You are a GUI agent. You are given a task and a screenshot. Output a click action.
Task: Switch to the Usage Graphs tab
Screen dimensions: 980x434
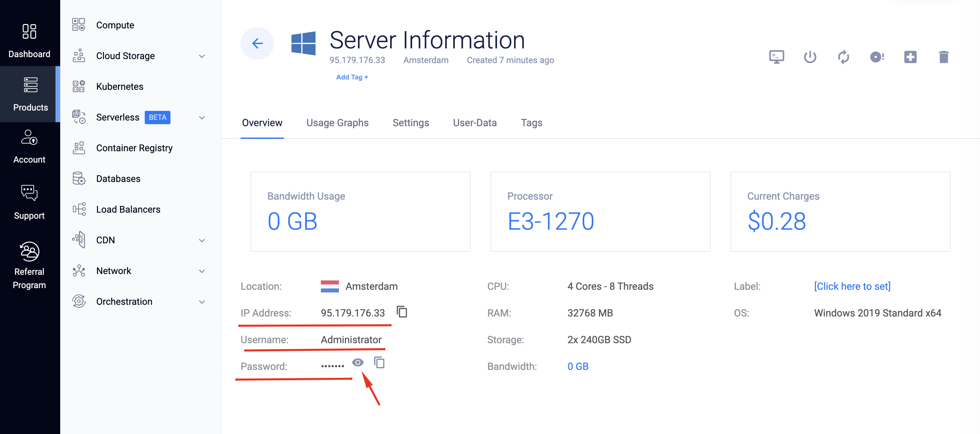[x=337, y=123]
